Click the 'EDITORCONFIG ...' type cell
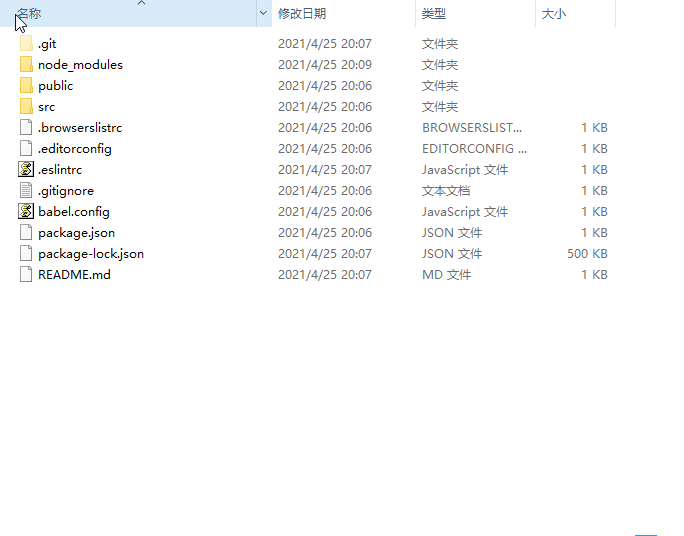The width and height of the screenshot is (684, 536). tap(475, 149)
